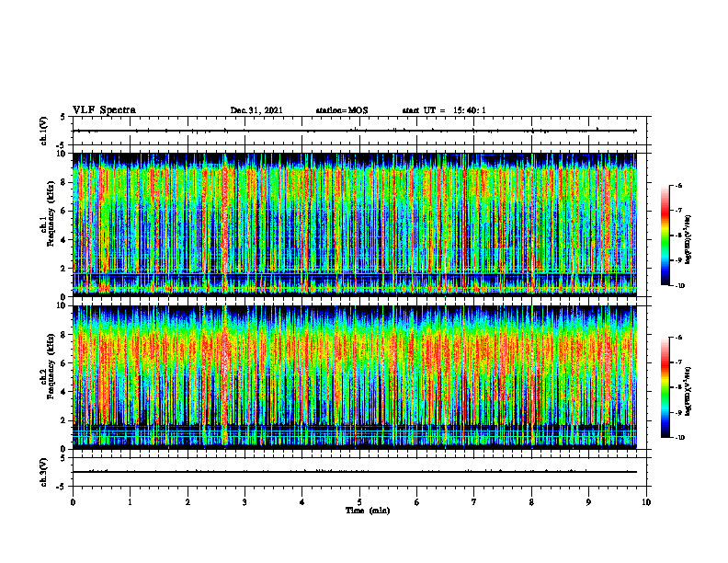
Task: Click the ch.2 spectrogram colorbar
Action: point(665,387)
